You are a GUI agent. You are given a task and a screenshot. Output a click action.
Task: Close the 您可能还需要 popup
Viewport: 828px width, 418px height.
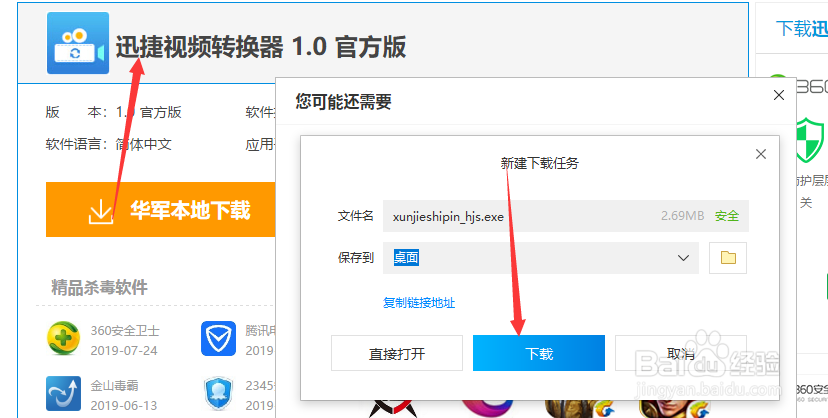click(x=778, y=95)
